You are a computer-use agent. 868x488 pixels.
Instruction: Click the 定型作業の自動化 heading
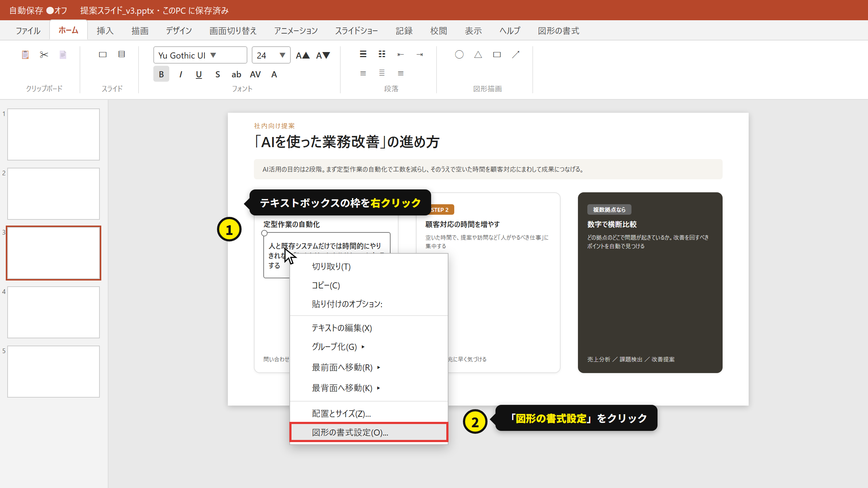click(292, 224)
